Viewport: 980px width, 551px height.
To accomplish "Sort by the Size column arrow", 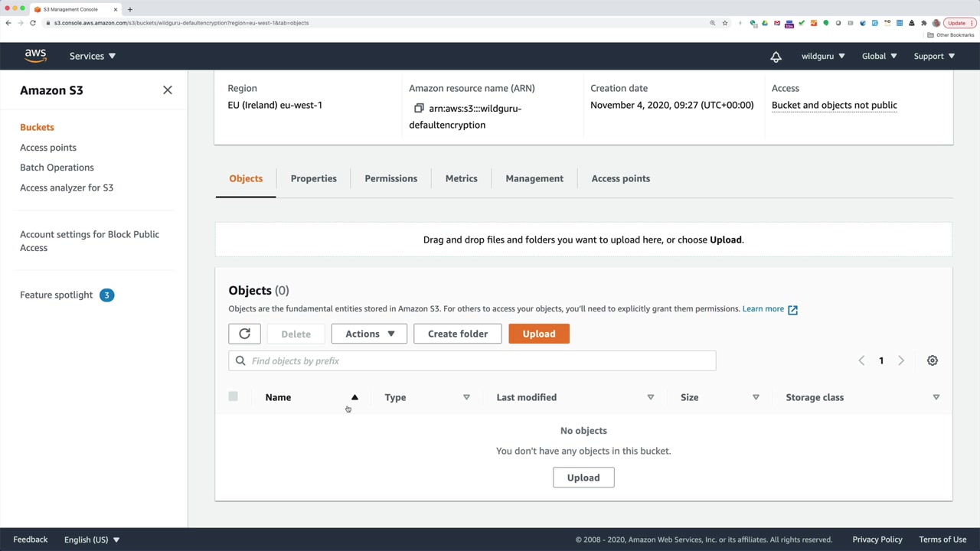I will click(756, 397).
